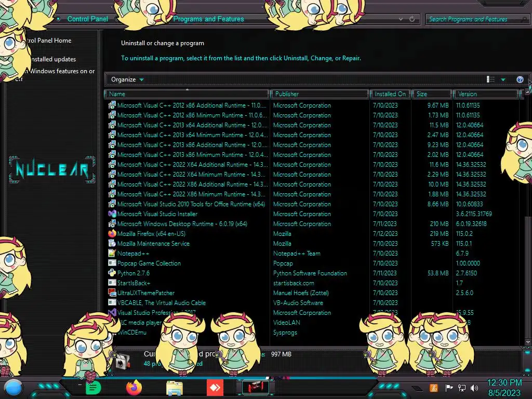532x399 pixels.
Task: Expand the view options dropdown arrow
Action: 503,79
